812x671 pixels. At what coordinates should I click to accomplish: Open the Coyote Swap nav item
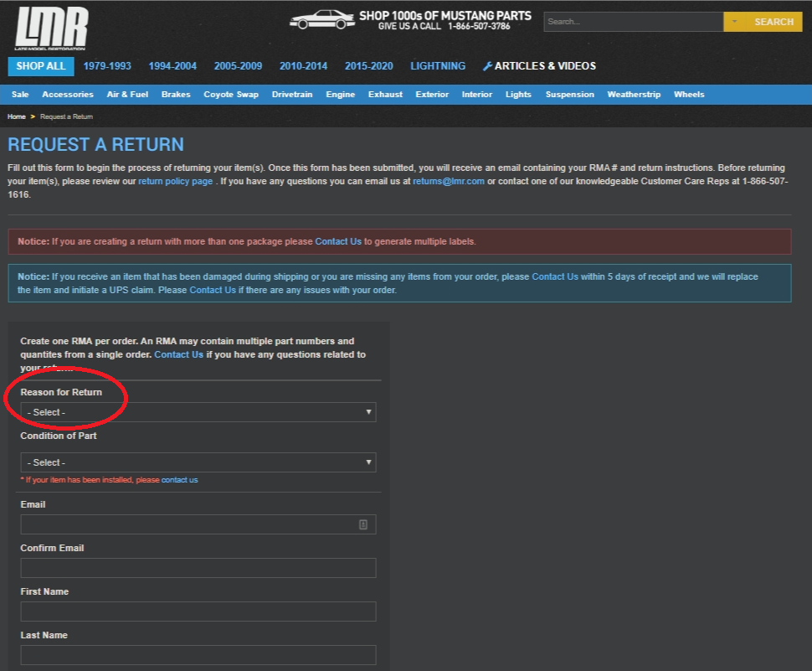[x=231, y=94]
